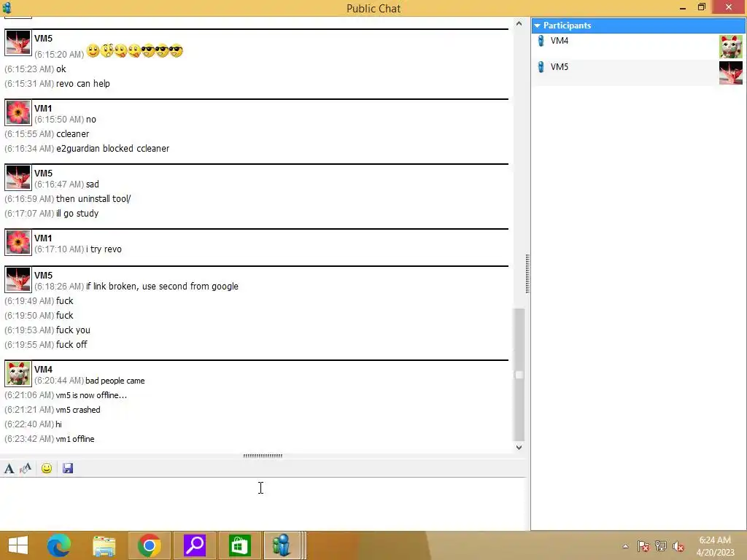Click message 'revo can help'
Image resolution: width=747 pixels, height=560 pixels.
point(83,84)
